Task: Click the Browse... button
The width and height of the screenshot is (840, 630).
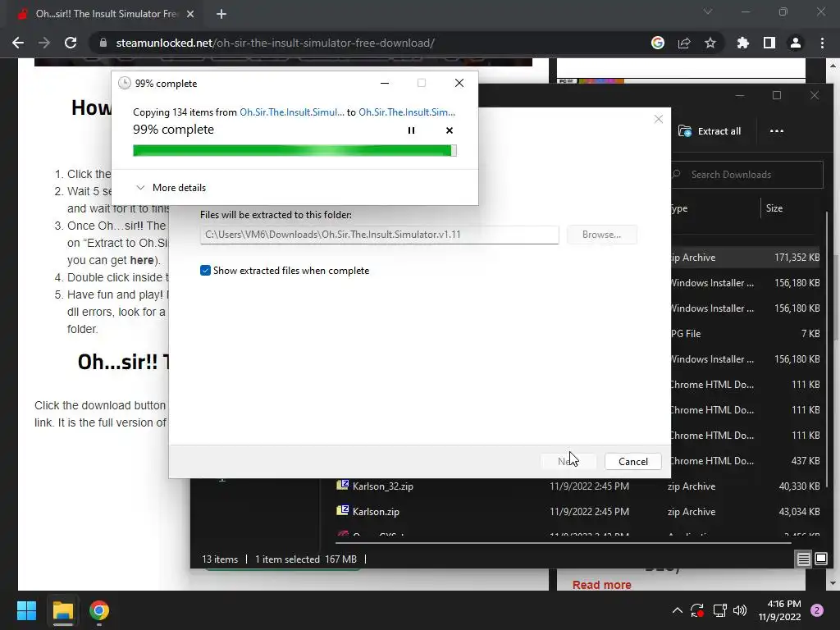Action: (601, 235)
